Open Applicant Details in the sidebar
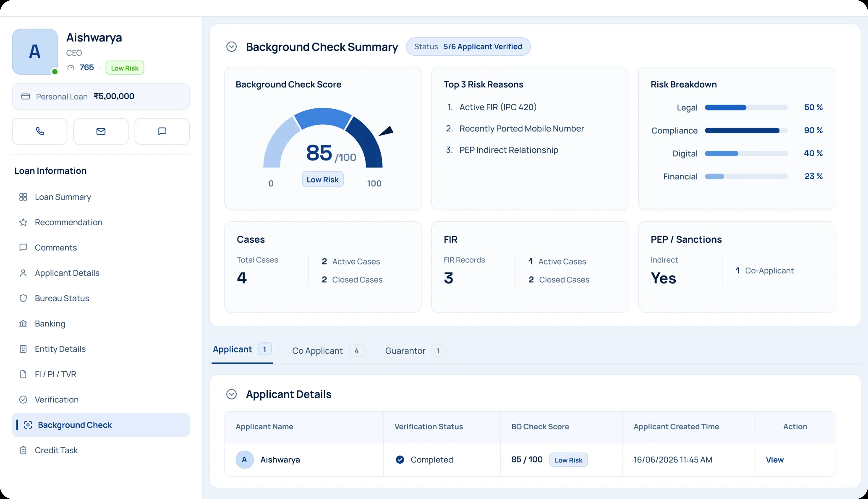The height and width of the screenshot is (499, 868). (101, 273)
